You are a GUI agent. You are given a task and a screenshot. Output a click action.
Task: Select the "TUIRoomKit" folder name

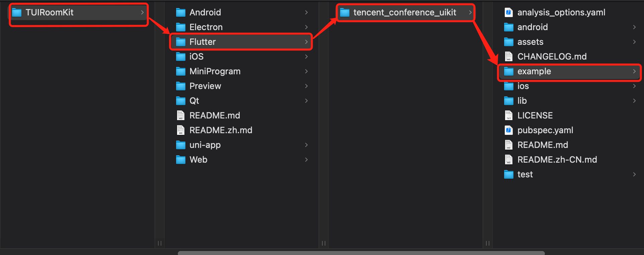click(x=50, y=12)
